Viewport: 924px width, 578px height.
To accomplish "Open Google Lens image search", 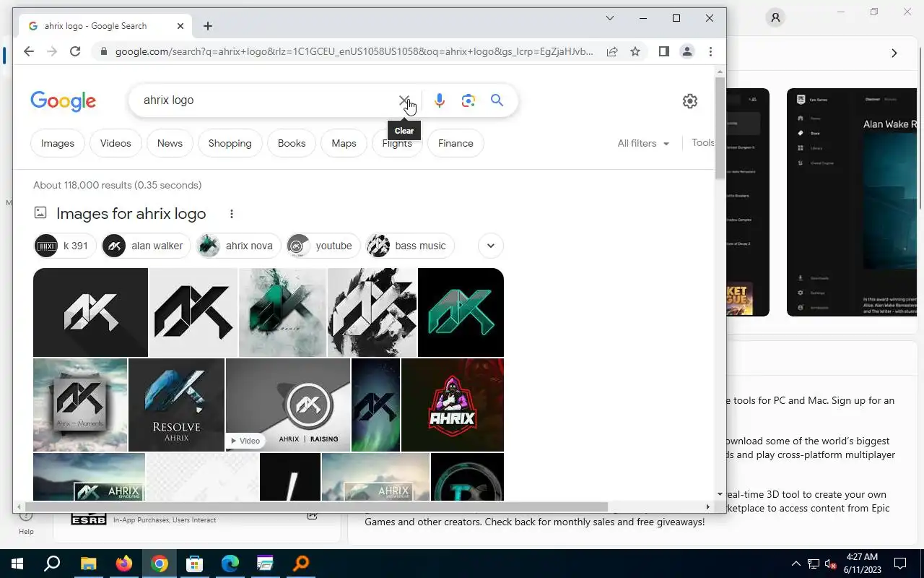I will (468, 100).
